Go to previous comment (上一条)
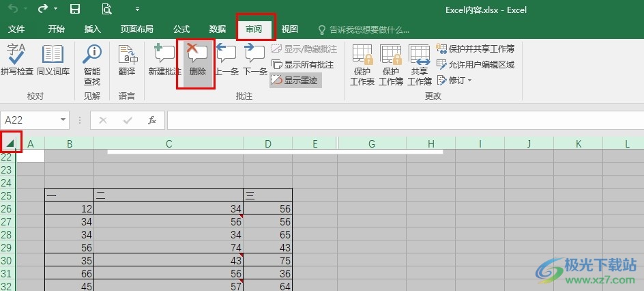 pos(226,59)
